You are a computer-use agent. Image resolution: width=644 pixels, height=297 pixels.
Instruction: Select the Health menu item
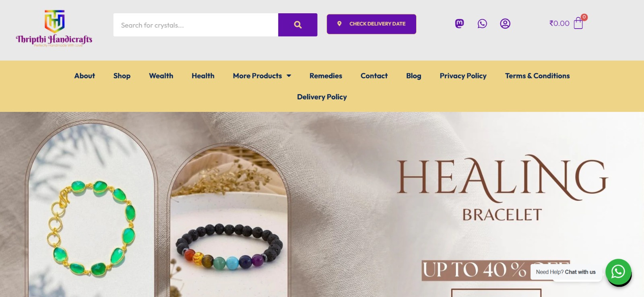(x=203, y=76)
